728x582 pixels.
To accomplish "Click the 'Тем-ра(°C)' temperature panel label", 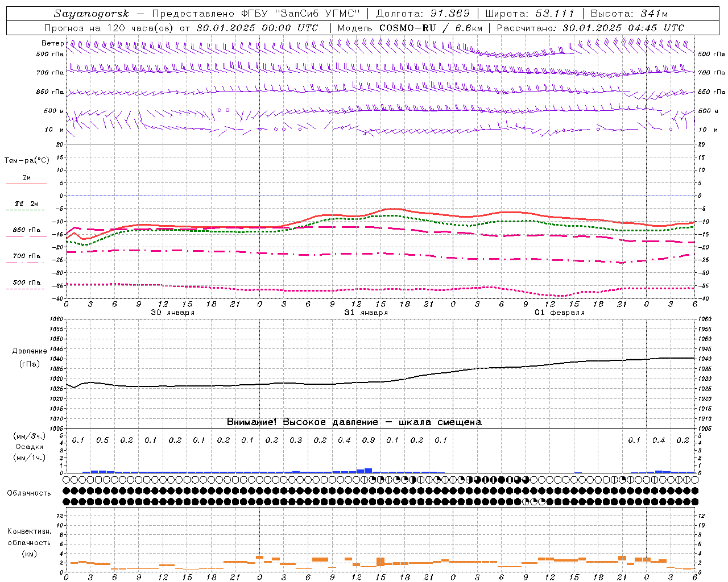I will pos(27,160).
